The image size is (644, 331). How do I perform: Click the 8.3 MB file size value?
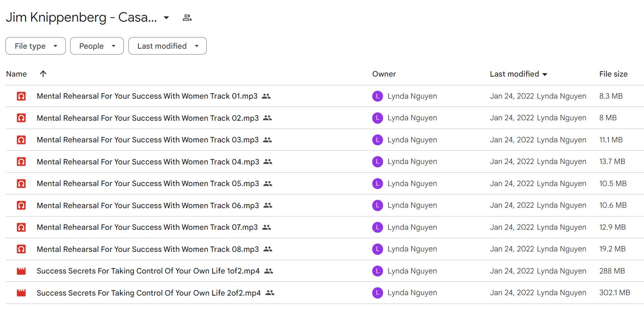point(611,96)
